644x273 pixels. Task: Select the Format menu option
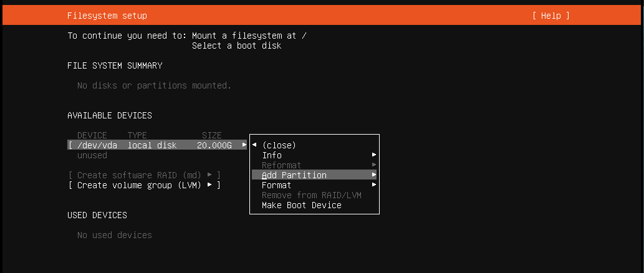[276, 184]
